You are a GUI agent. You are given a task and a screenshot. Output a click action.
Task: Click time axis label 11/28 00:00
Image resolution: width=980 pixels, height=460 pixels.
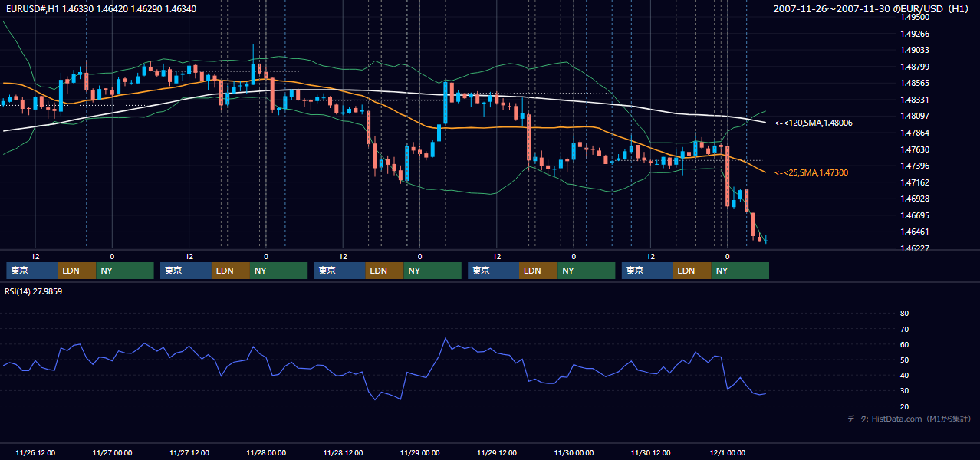click(266, 452)
